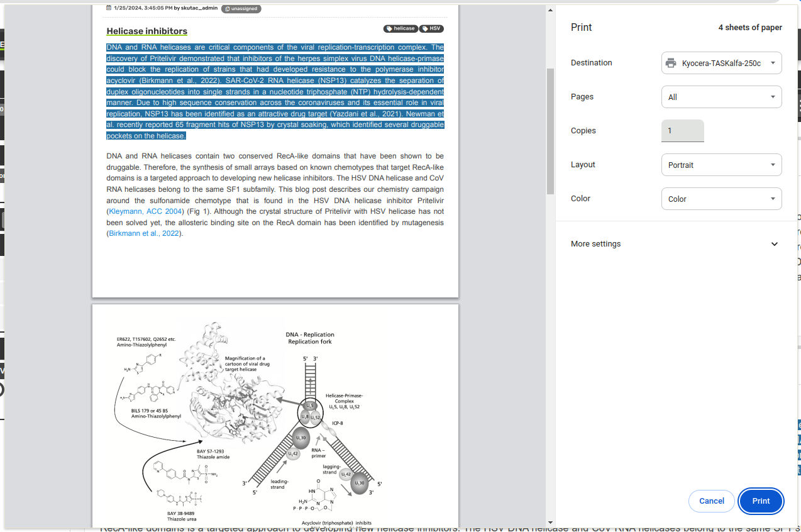801x532 pixels.
Task: Click the calendar icon beside the post date
Action: pos(109,8)
